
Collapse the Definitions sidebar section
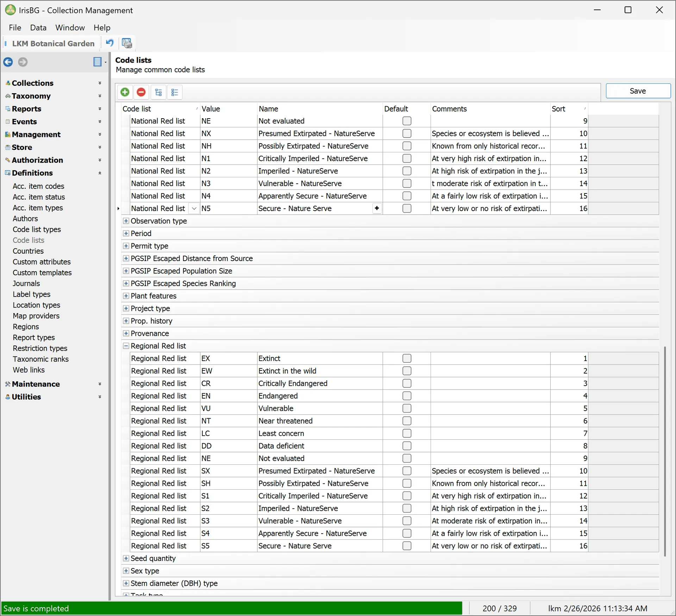pyautogui.click(x=100, y=173)
